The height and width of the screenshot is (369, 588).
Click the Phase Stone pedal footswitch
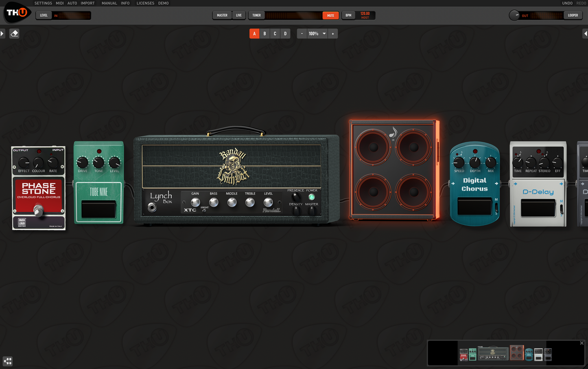coord(38,211)
